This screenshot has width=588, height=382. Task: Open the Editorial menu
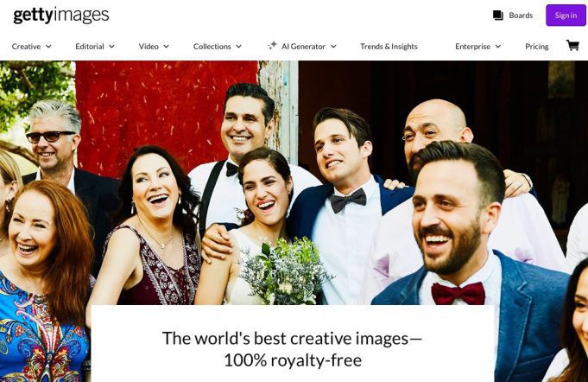point(90,47)
